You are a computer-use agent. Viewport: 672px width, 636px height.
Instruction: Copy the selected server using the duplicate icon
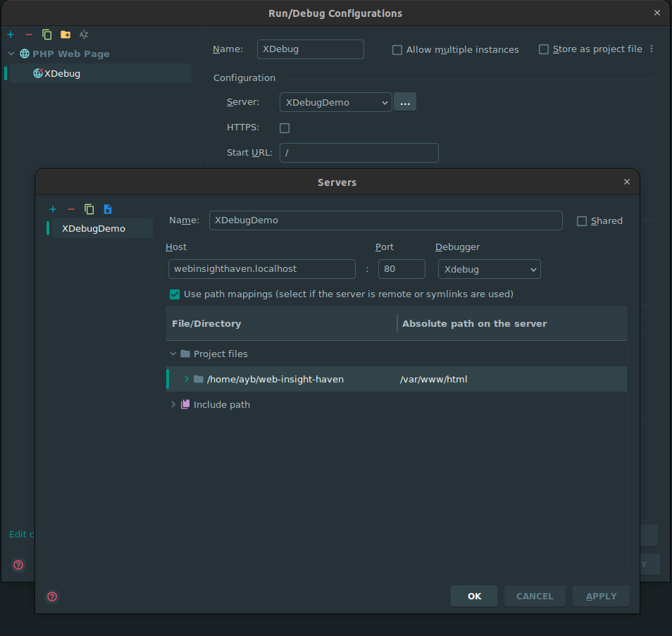[89, 209]
